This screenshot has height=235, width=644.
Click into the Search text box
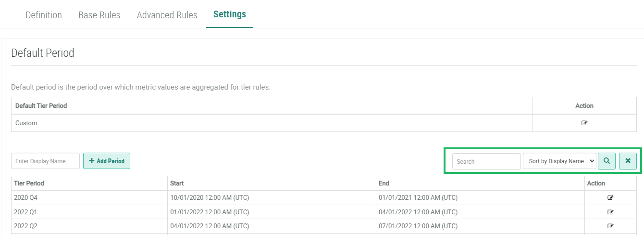point(486,161)
